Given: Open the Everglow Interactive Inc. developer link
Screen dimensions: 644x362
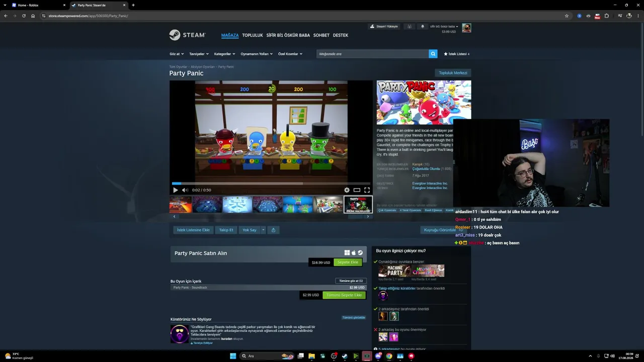Looking at the screenshot, I should coord(430,184).
